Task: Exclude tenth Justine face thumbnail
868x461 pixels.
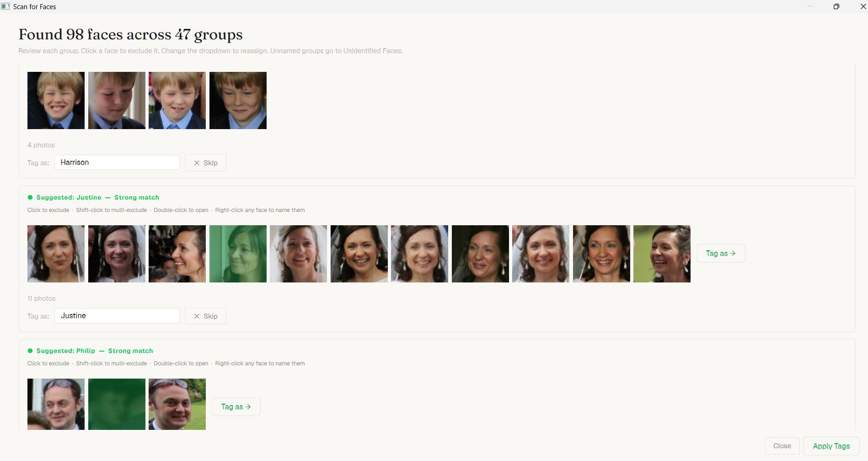Action: point(601,254)
